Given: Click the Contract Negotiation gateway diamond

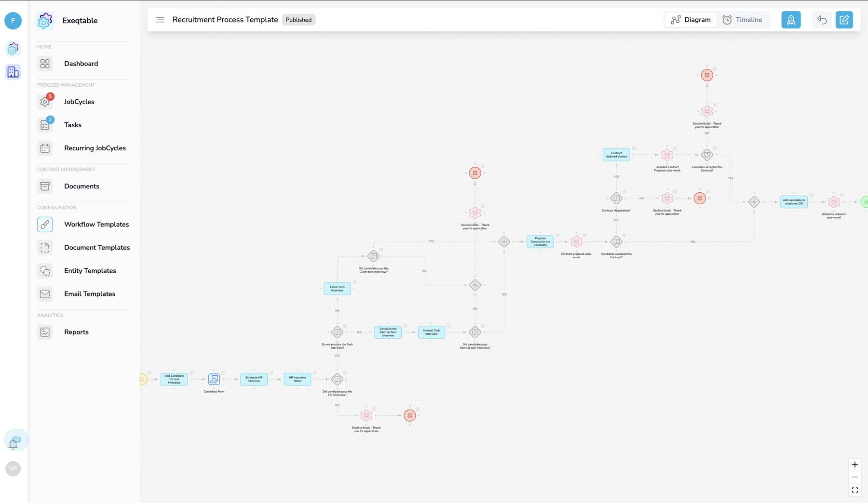Looking at the screenshot, I should click(616, 198).
